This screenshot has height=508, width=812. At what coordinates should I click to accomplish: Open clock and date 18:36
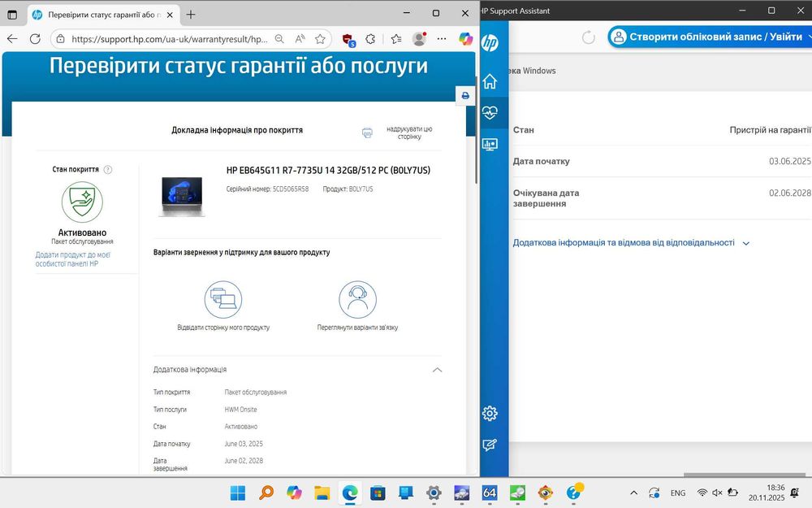click(x=767, y=493)
